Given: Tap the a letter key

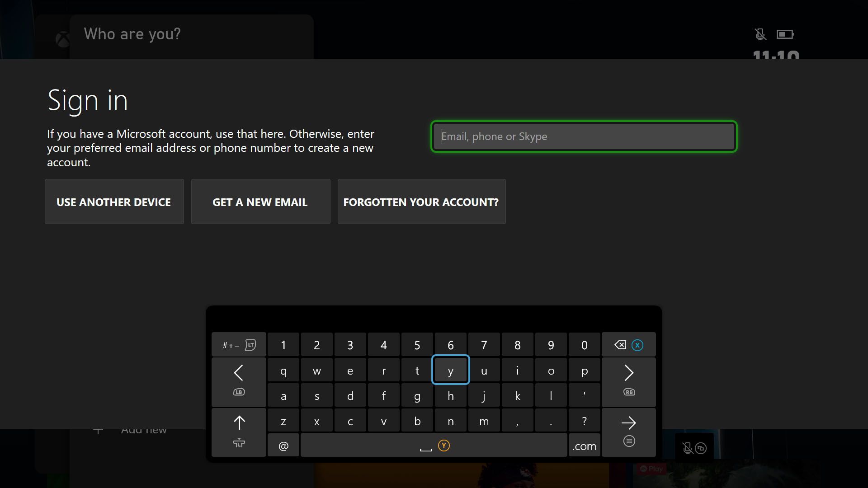Looking at the screenshot, I should point(283,396).
